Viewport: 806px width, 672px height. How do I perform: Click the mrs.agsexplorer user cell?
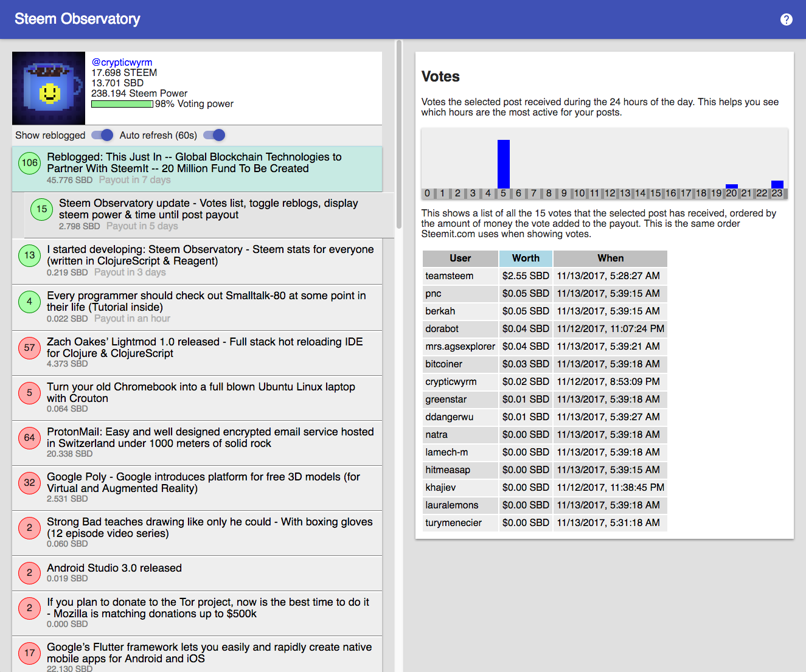point(460,347)
